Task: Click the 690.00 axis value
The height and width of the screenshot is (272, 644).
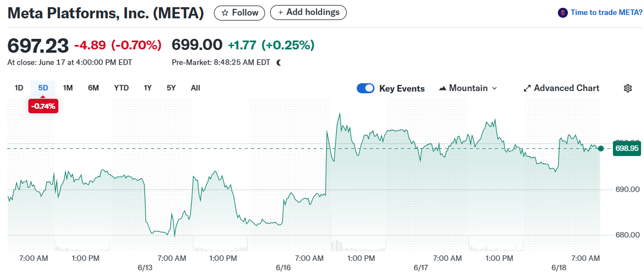Action: (627, 189)
